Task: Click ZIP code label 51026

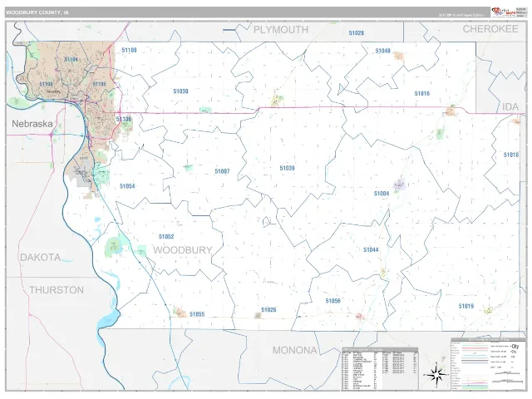Action: pyautogui.click(x=268, y=310)
